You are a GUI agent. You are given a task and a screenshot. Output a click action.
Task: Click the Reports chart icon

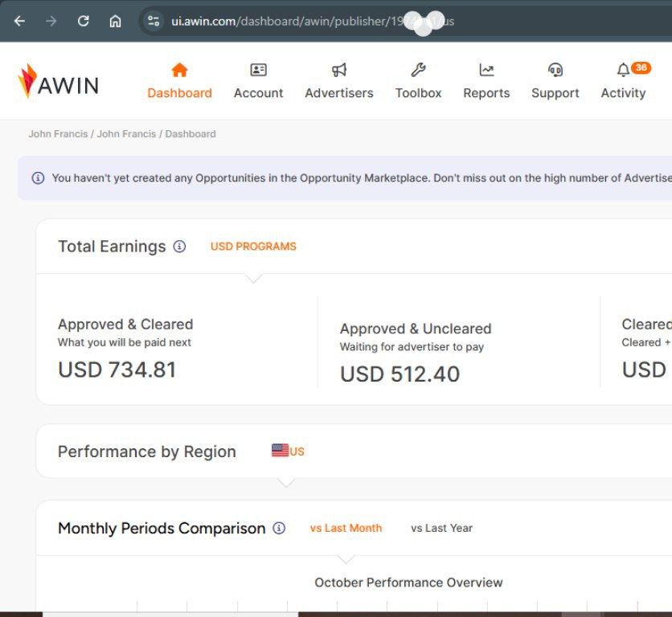pos(486,70)
